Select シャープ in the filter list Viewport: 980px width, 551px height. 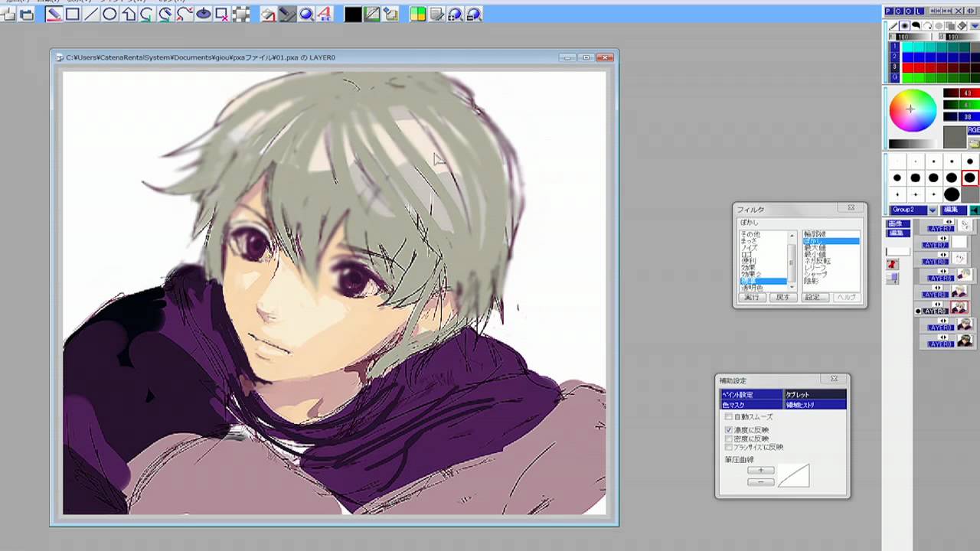coord(815,274)
